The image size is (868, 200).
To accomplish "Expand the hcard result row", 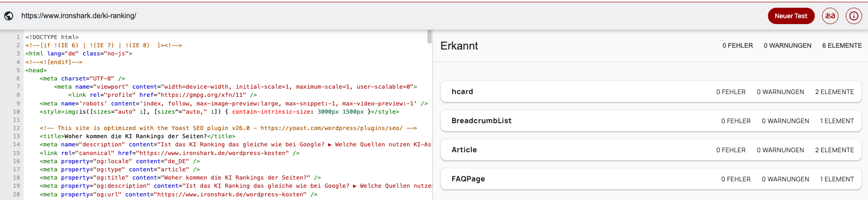I will click(x=651, y=92).
